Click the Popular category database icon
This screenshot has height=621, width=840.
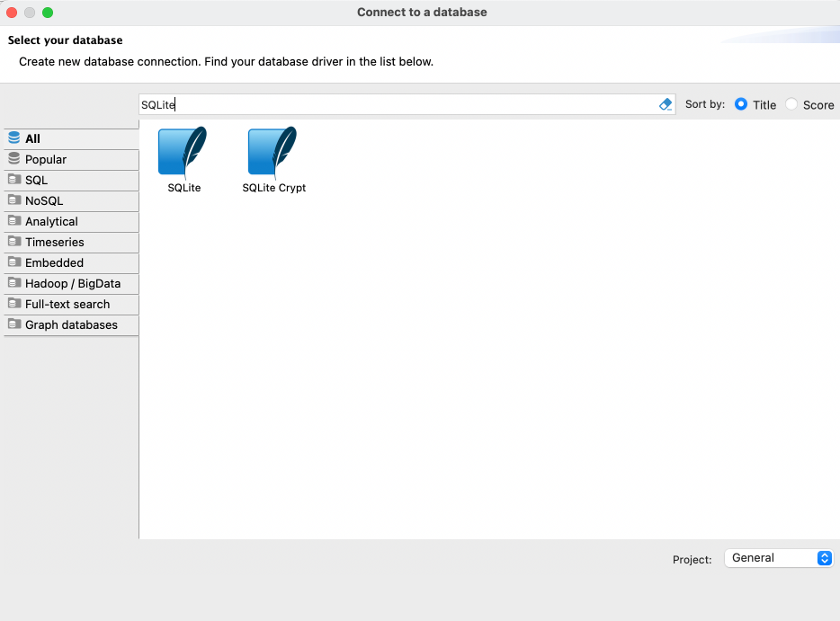click(x=13, y=159)
